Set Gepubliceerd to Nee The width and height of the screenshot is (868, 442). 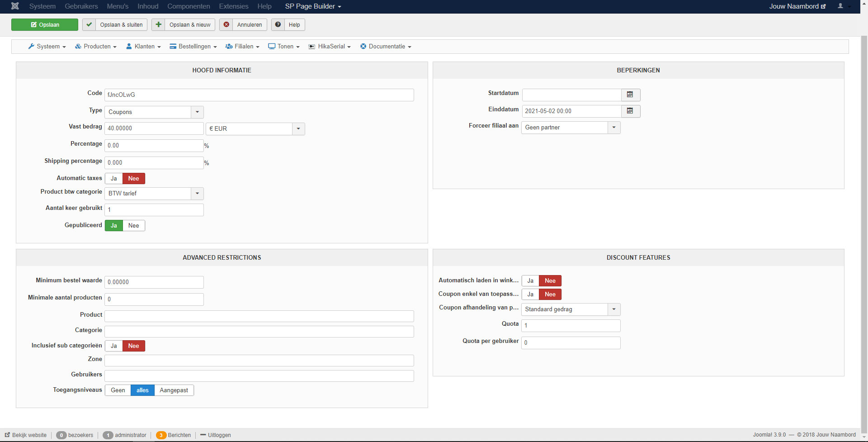pyautogui.click(x=133, y=226)
